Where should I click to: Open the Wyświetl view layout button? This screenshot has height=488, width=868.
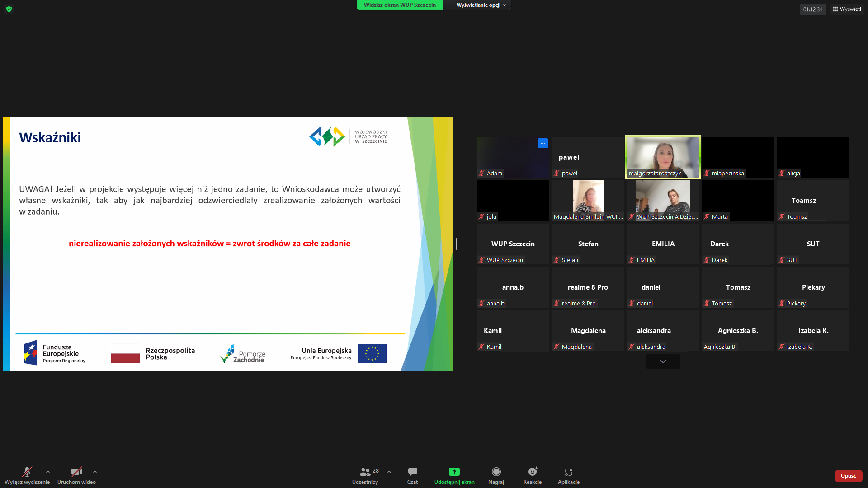847,9
